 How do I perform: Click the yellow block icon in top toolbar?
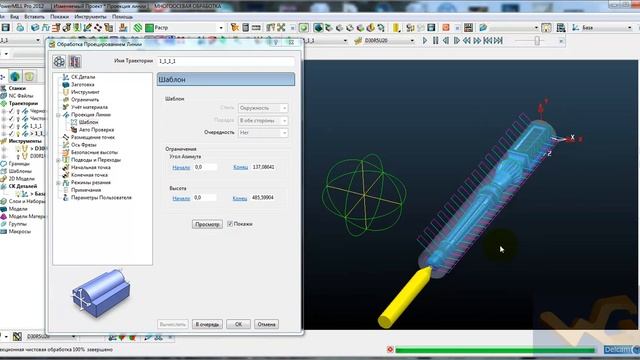click(x=396, y=27)
